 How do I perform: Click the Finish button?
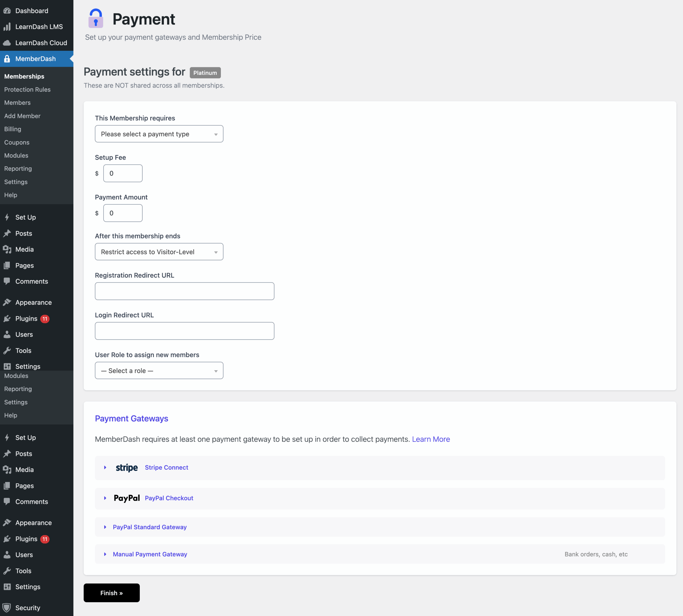click(x=112, y=593)
